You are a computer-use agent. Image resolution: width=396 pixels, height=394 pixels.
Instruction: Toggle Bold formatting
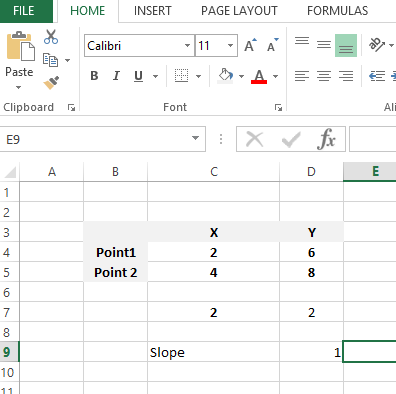pos(94,76)
